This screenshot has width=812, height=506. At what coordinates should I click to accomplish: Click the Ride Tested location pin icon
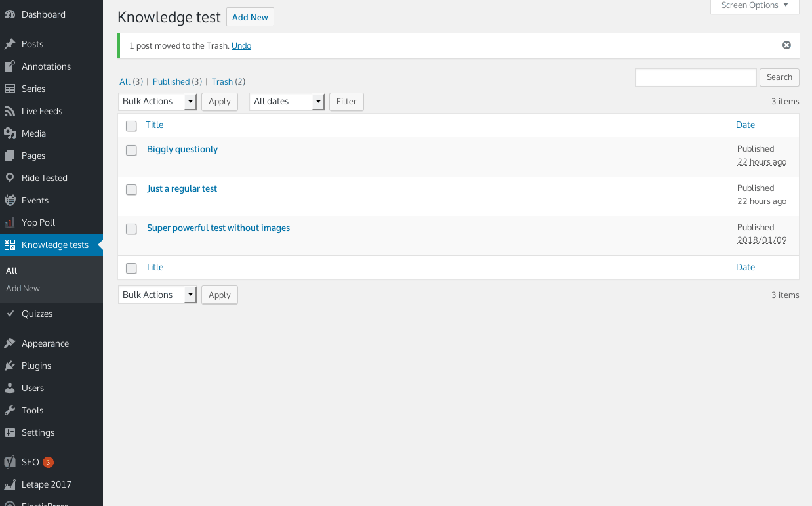coord(10,178)
